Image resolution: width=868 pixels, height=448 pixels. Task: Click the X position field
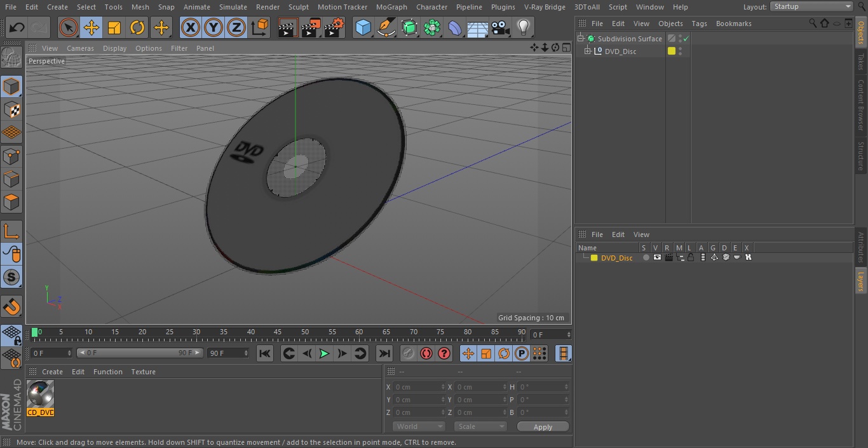(x=419, y=387)
